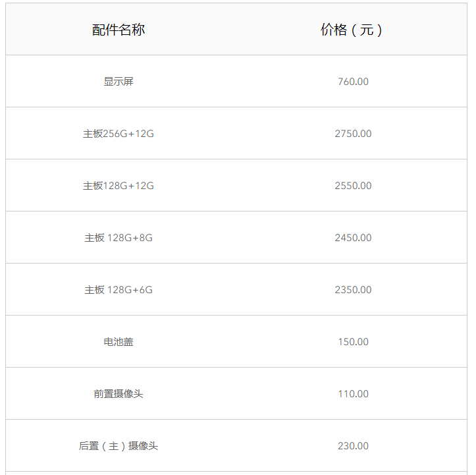This screenshot has width=476, height=475.
Task: Click the 110.00 price cell
Action: (x=353, y=394)
